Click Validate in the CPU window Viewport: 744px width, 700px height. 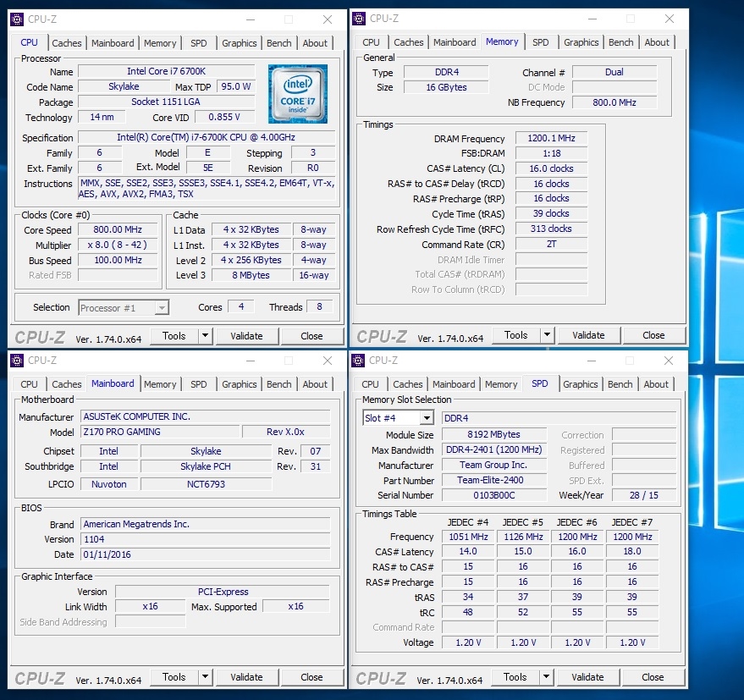(246, 335)
